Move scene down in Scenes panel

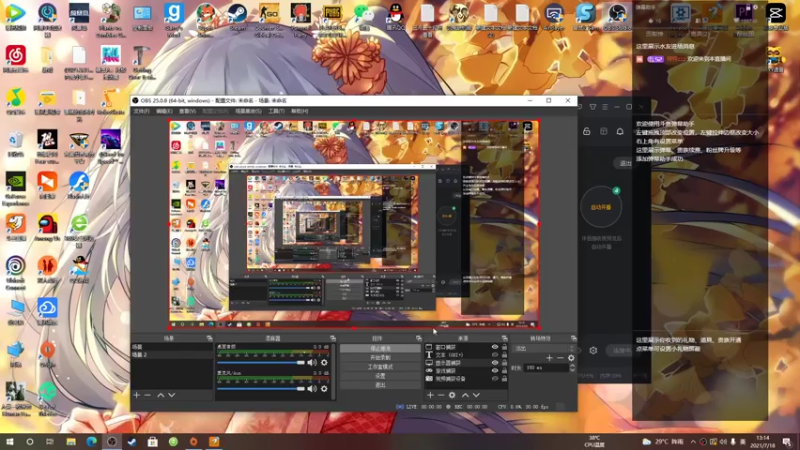click(171, 395)
